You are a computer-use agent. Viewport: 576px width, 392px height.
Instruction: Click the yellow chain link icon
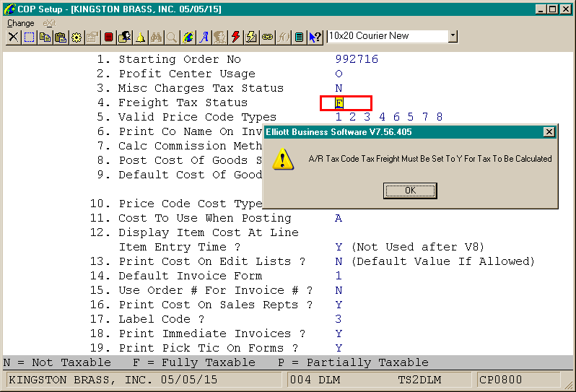(267, 37)
